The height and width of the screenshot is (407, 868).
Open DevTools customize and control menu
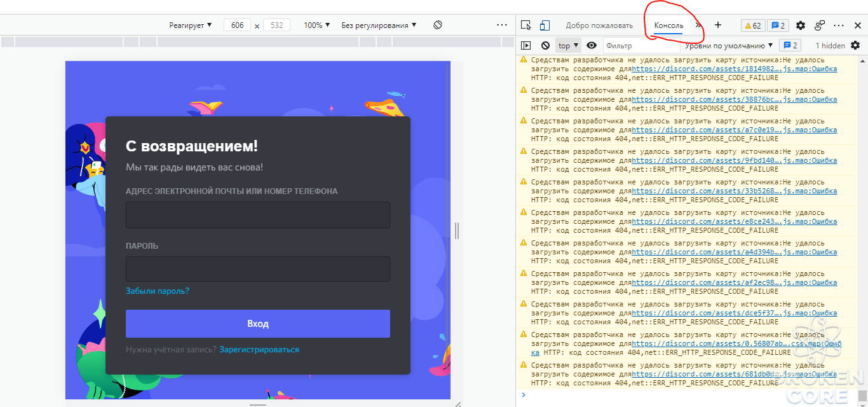(x=839, y=25)
